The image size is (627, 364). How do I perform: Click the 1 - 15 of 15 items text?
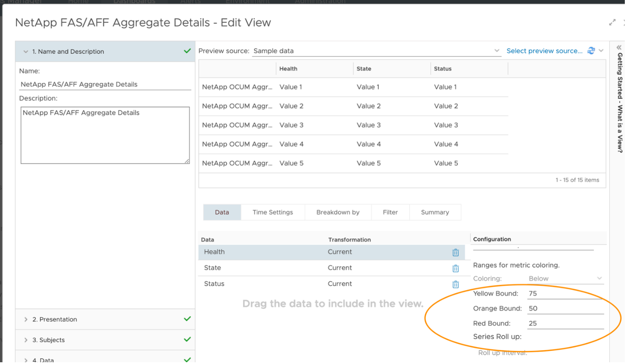tap(577, 180)
